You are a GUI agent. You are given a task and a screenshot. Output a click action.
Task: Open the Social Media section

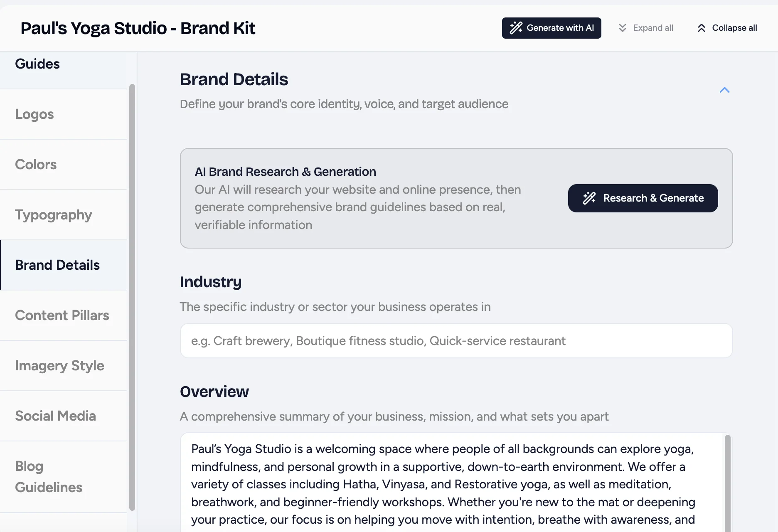pos(64,416)
